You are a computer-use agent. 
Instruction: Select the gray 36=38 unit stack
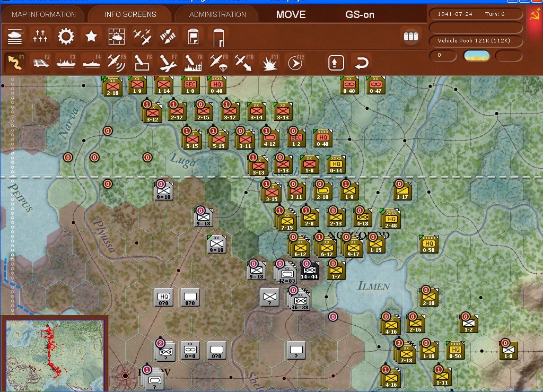click(x=300, y=299)
